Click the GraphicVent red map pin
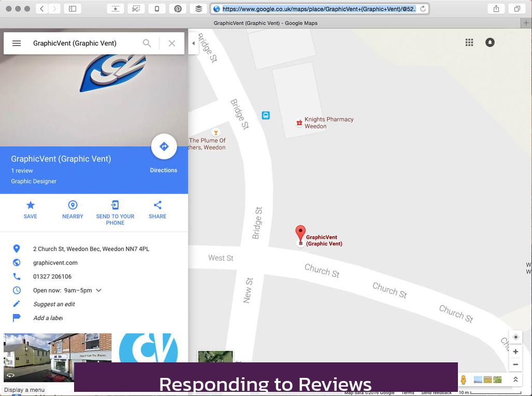 tap(300, 234)
